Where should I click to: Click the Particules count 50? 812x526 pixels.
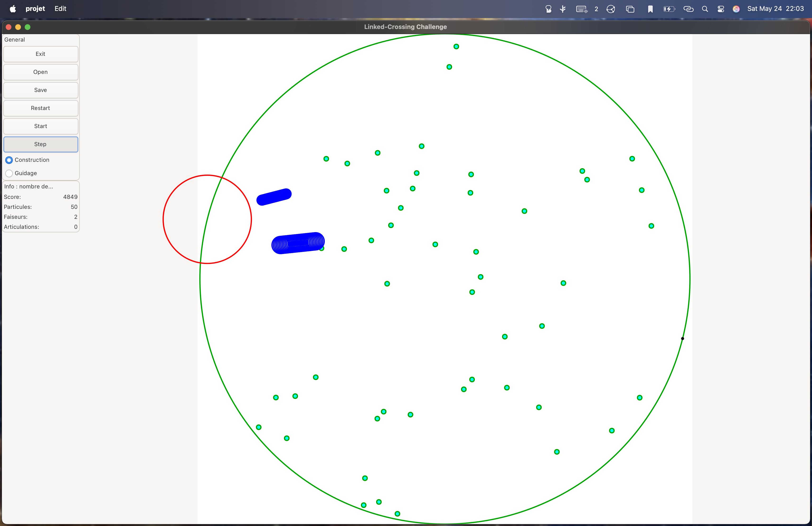[74, 207]
